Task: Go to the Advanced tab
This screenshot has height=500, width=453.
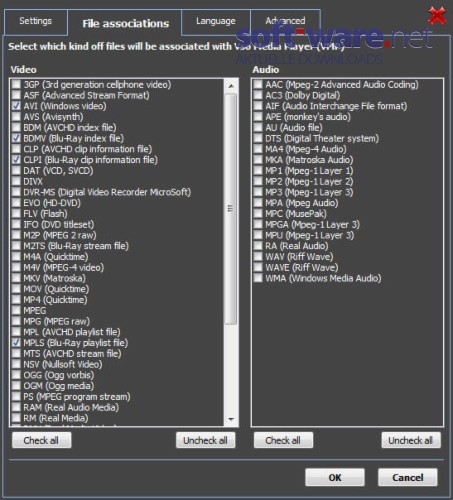Action: click(285, 21)
